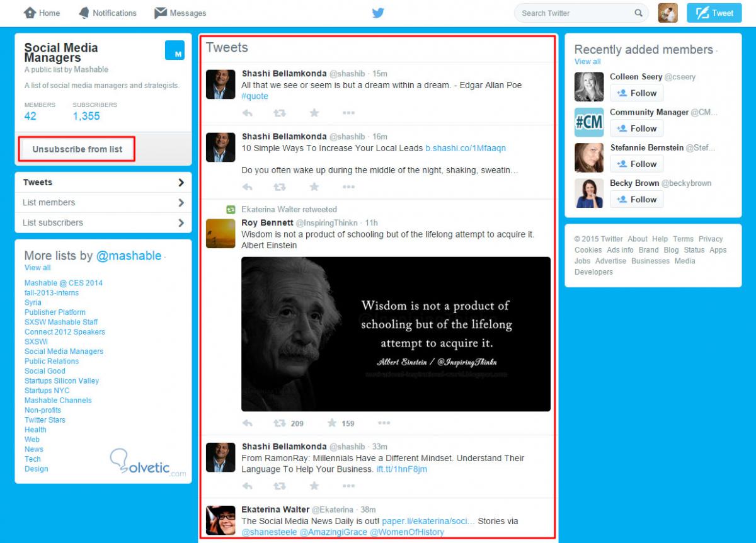The width and height of the screenshot is (756, 543).
Task: Follow Colleen Seery
Action: pos(636,93)
